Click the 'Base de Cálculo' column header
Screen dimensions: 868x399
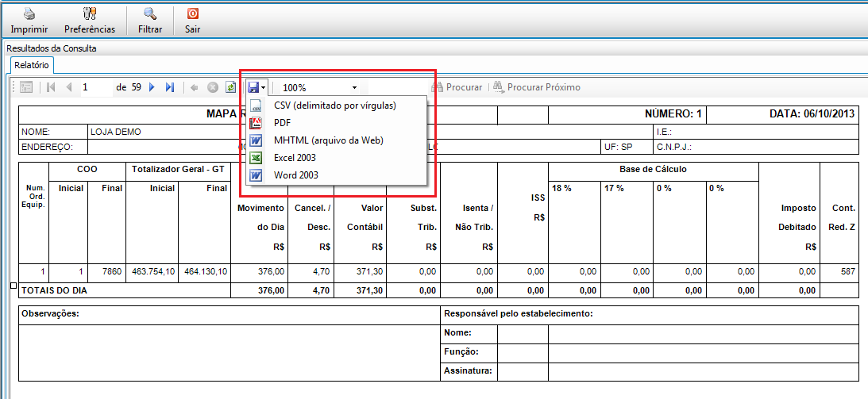pyautogui.click(x=654, y=170)
